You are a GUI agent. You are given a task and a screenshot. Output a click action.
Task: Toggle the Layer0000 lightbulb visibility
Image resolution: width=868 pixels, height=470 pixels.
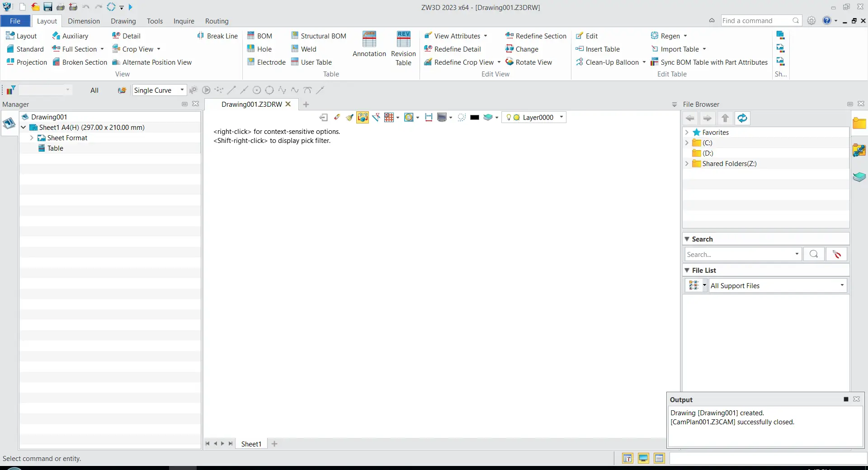tap(509, 117)
